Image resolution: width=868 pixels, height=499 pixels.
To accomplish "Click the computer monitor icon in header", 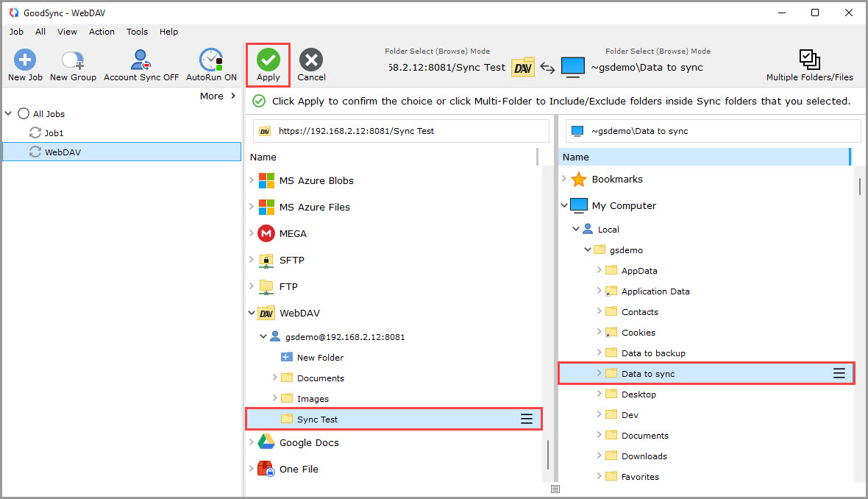I will [x=573, y=67].
